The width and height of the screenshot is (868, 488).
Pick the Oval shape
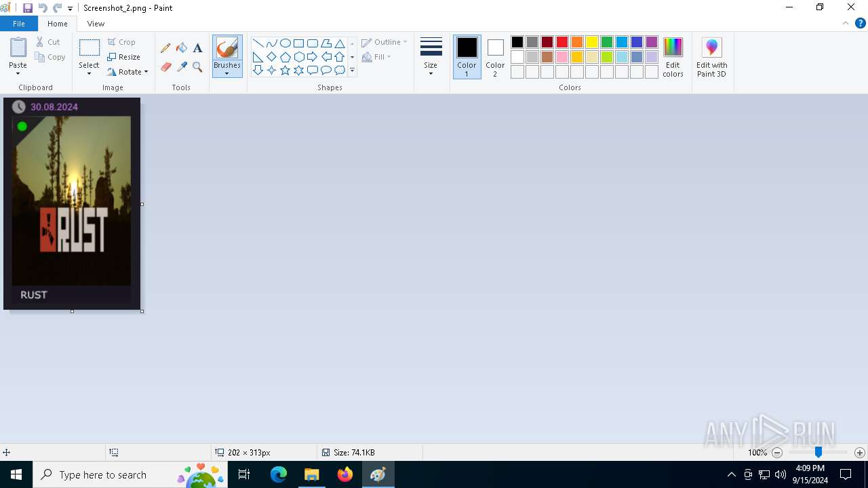[285, 43]
